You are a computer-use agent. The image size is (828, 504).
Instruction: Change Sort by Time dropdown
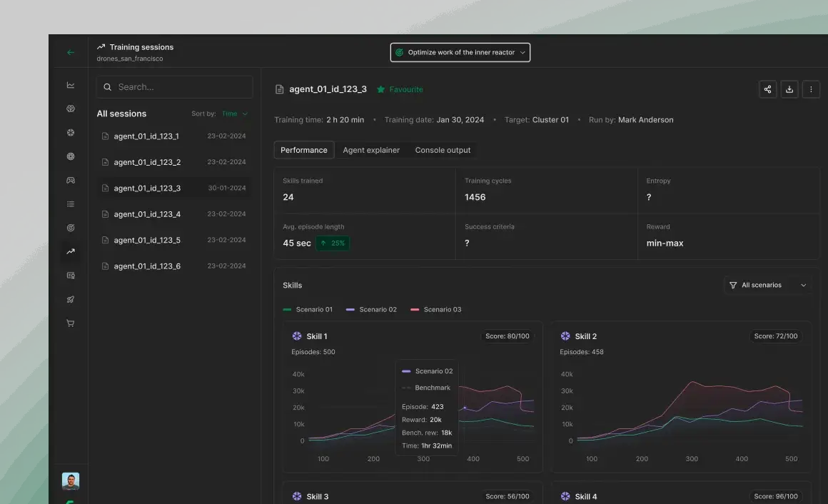tap(234, 114)
